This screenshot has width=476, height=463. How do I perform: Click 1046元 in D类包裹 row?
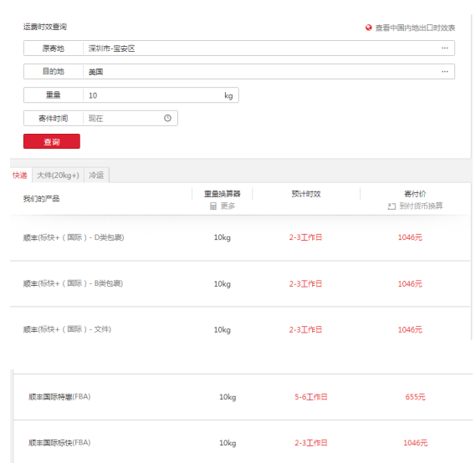click(410, 237)
